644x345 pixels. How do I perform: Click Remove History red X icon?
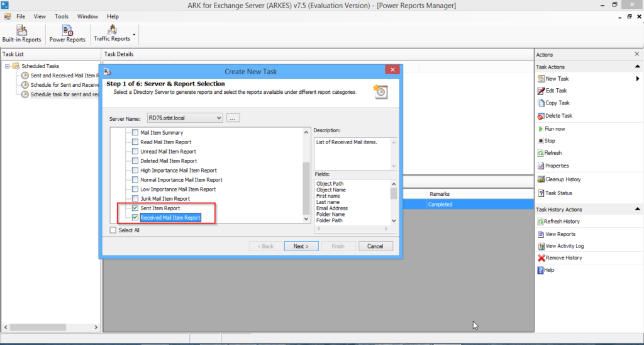tap(541, 258)
